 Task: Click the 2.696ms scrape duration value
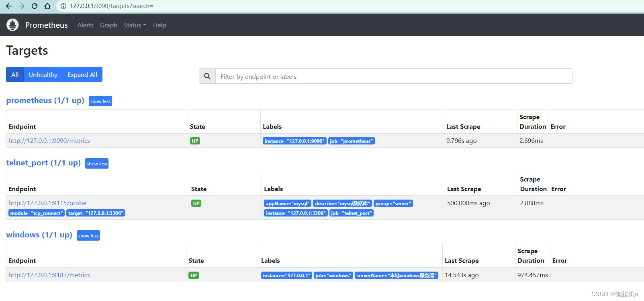pyautogui.click(x=531, y=140)
